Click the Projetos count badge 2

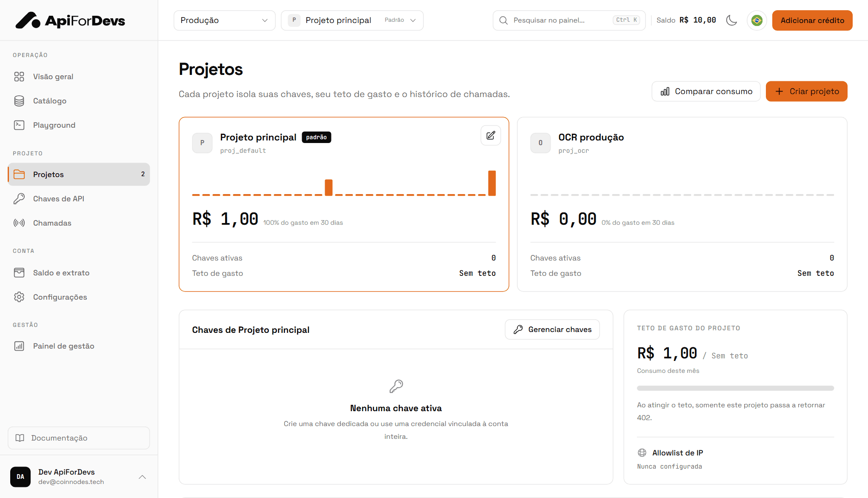[143, 174]
